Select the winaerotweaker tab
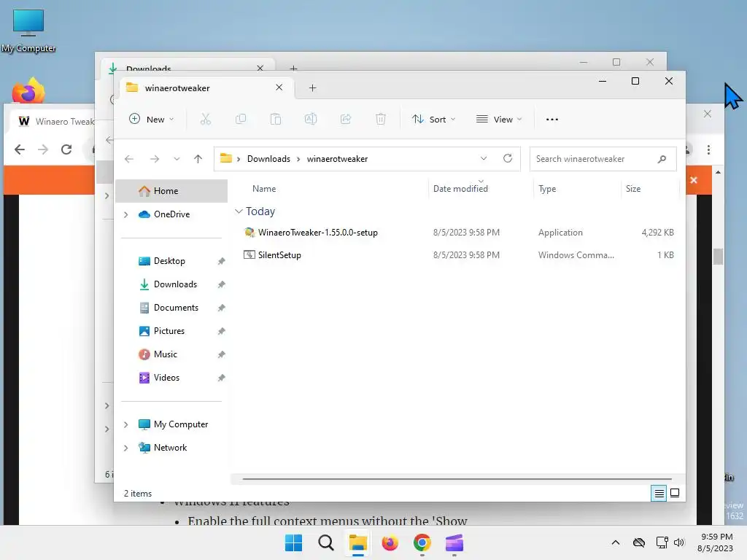 tap(205, 87)
